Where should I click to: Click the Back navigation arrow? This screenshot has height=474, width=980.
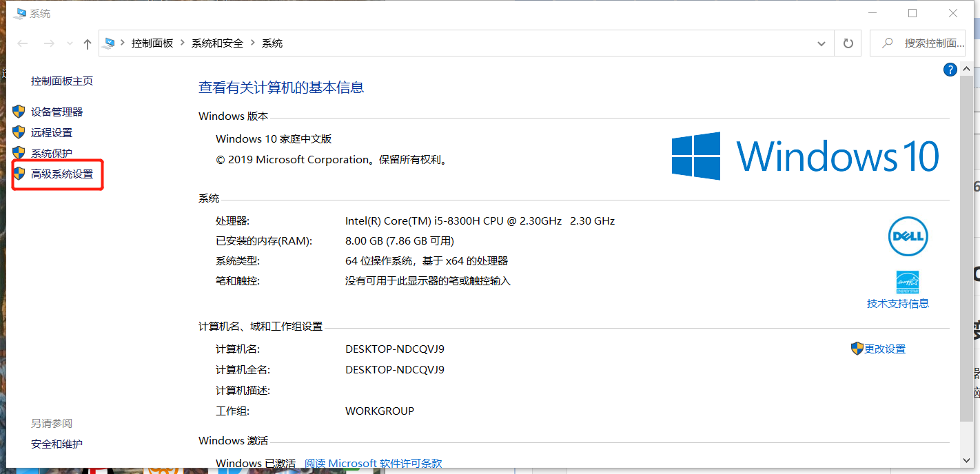pos(23,43)
